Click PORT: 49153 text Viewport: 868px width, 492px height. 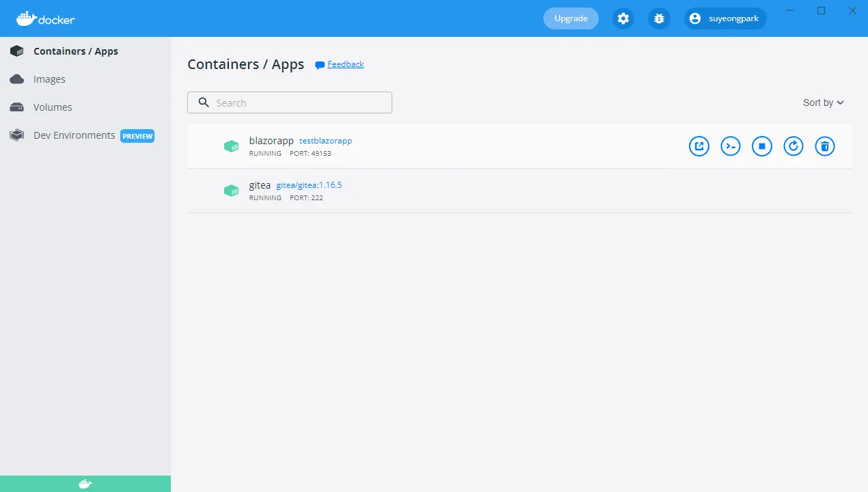coord(310,154)
